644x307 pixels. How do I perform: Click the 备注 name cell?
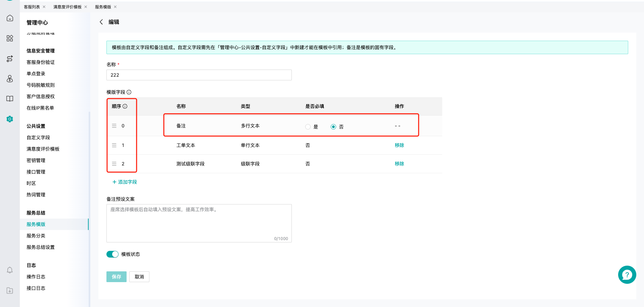point(181,126)
